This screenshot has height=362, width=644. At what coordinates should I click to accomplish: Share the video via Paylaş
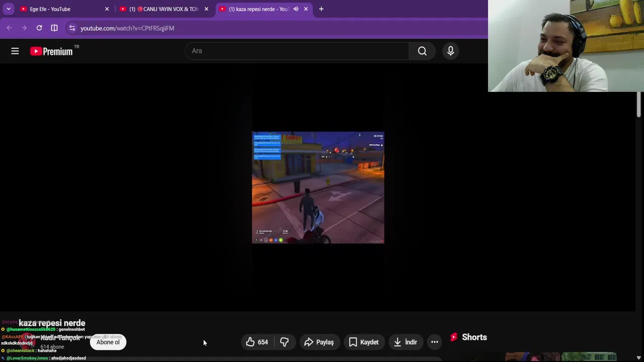(319, 342)
